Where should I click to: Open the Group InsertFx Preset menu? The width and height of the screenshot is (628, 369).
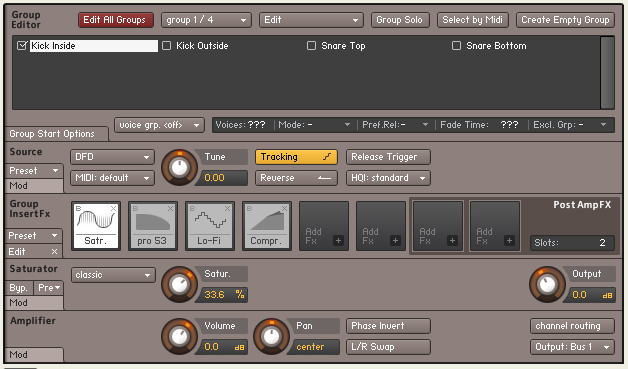pyautogui.click(x=34, y=236)
